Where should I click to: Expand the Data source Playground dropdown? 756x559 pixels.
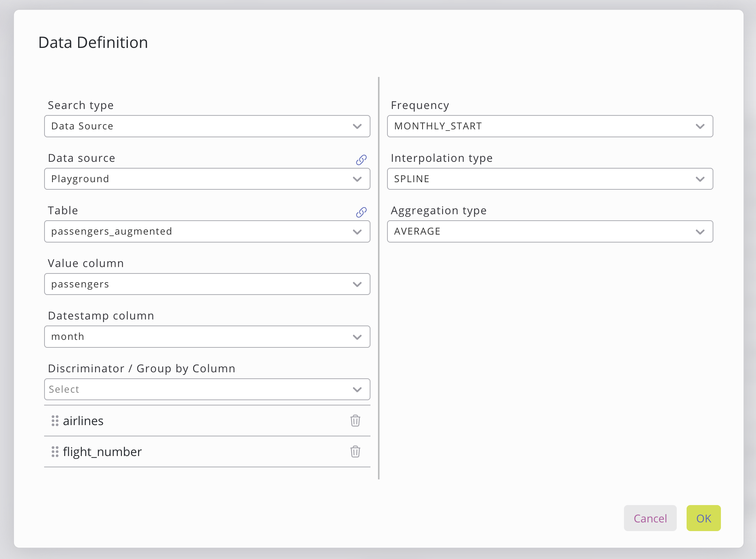click(x=207, y=179)
